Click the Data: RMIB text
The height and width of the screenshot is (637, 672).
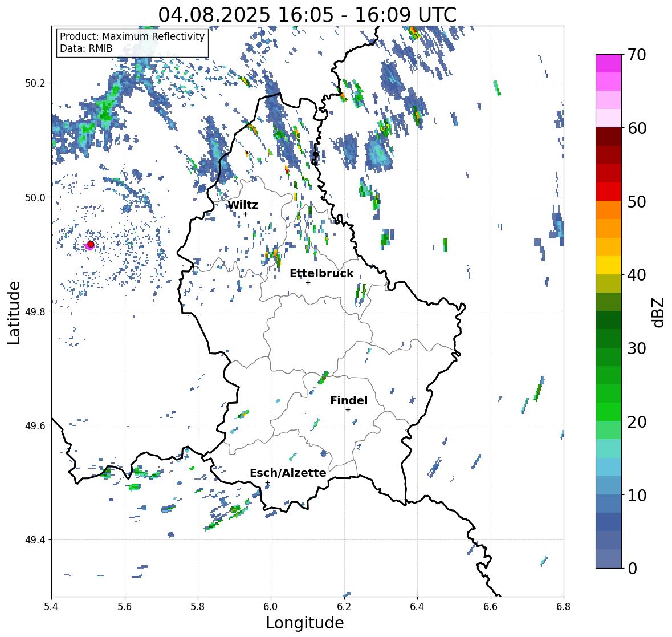(86, 48)
